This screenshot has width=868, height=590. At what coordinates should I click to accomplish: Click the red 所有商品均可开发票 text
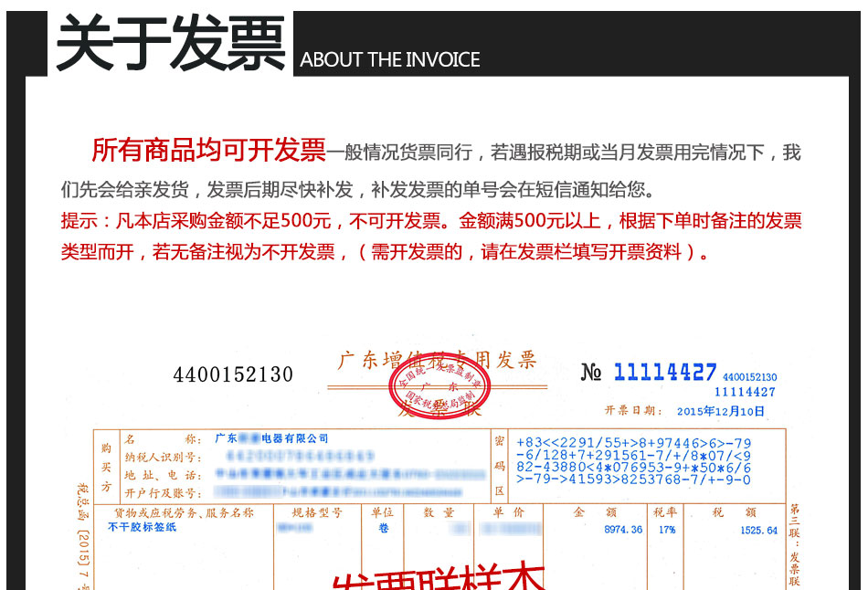[x=208, y=150]
